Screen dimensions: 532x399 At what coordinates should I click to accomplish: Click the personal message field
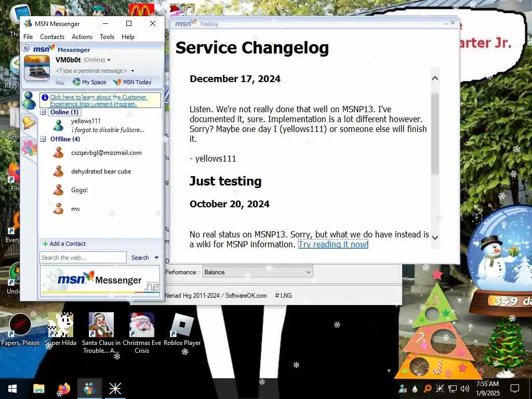91,71
